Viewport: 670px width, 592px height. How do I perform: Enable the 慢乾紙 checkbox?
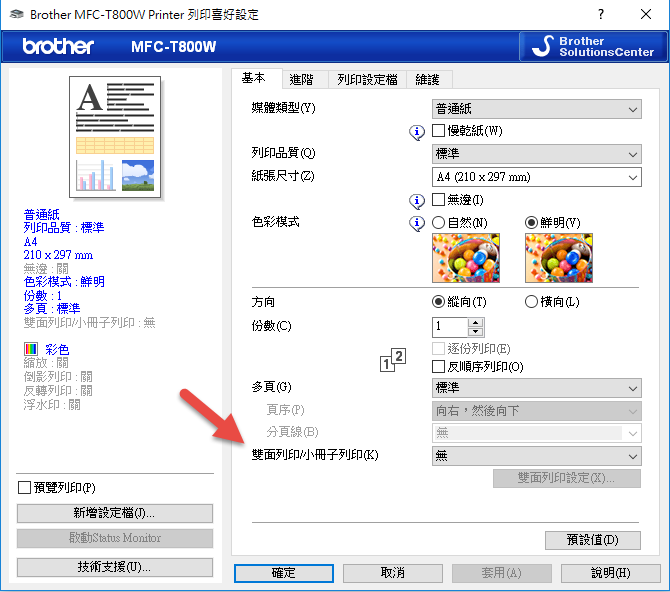[x=438, y=130]
